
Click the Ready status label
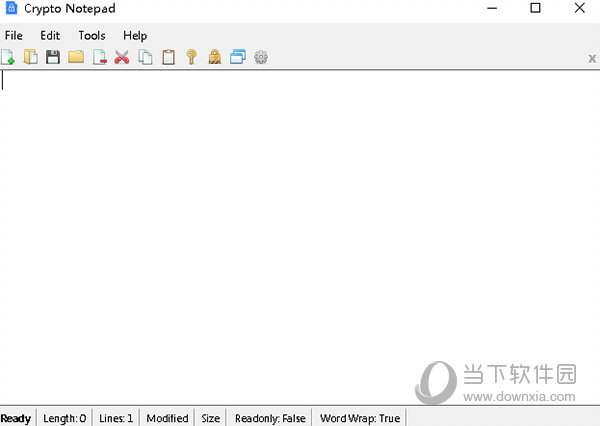16,418
